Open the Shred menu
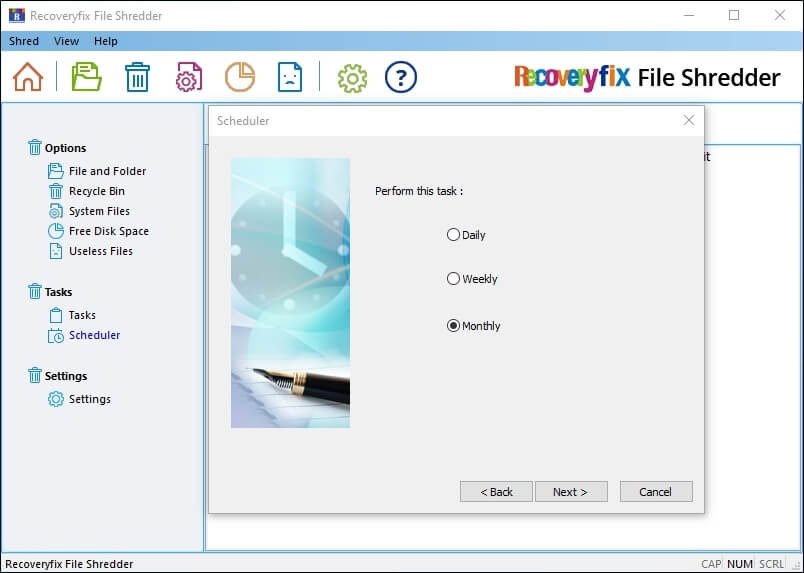Image resolution: width=804 pixels, height=573 pixels. point(24,41)
